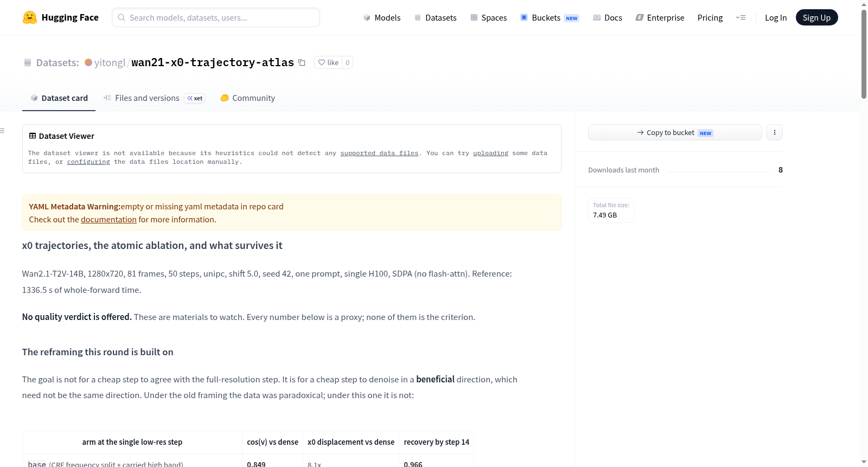The height and width of the screenshot is (467, 868).
Task: Click the 'Datasets:' breadcrumb label
Action: (x=58, y=62)
